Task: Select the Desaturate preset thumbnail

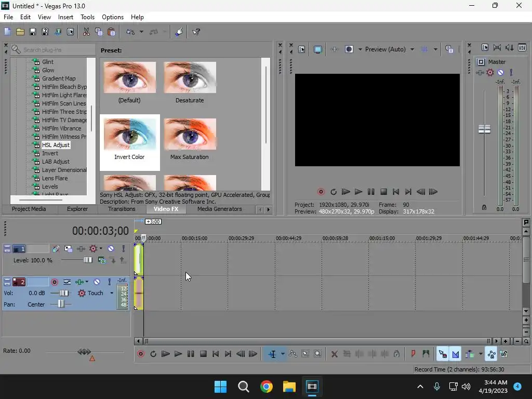Action: tap(190, 77)
